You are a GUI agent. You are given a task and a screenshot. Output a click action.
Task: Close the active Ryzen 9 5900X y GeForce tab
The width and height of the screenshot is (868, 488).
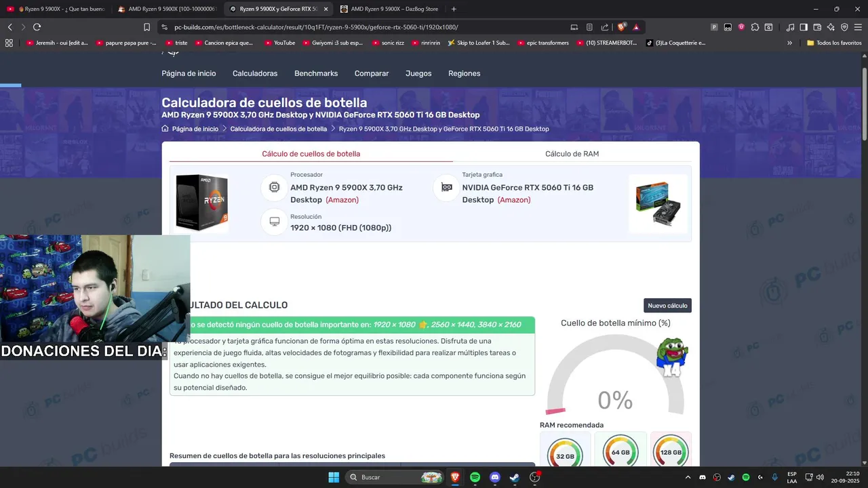coord(325,9)
